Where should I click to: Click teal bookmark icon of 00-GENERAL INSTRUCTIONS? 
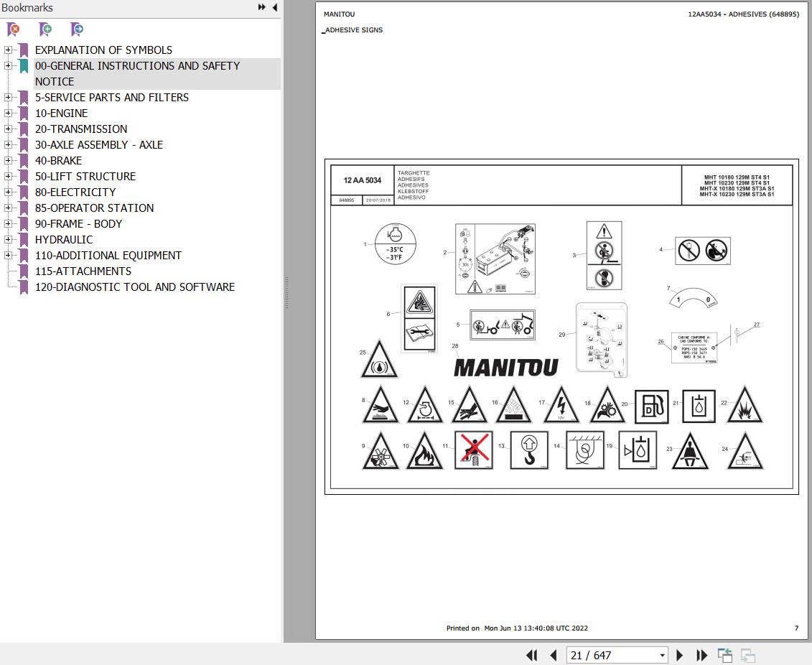coord(23,66)
